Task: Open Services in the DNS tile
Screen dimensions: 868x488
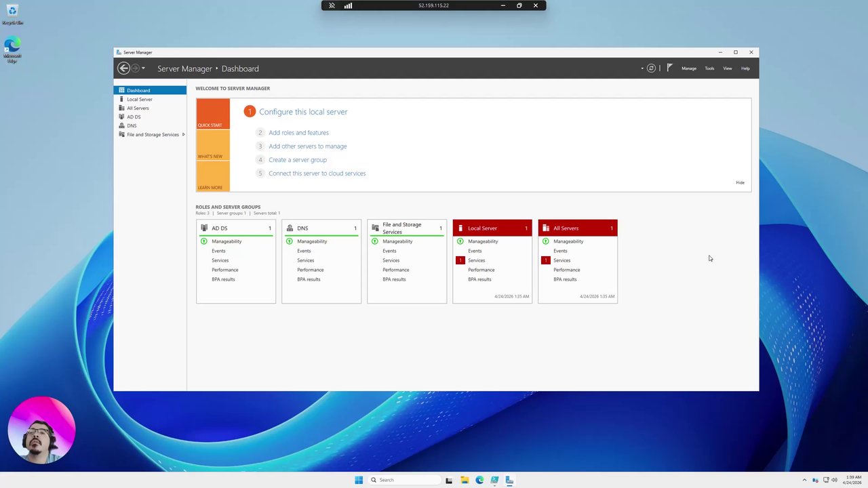Action: [305, 260]
